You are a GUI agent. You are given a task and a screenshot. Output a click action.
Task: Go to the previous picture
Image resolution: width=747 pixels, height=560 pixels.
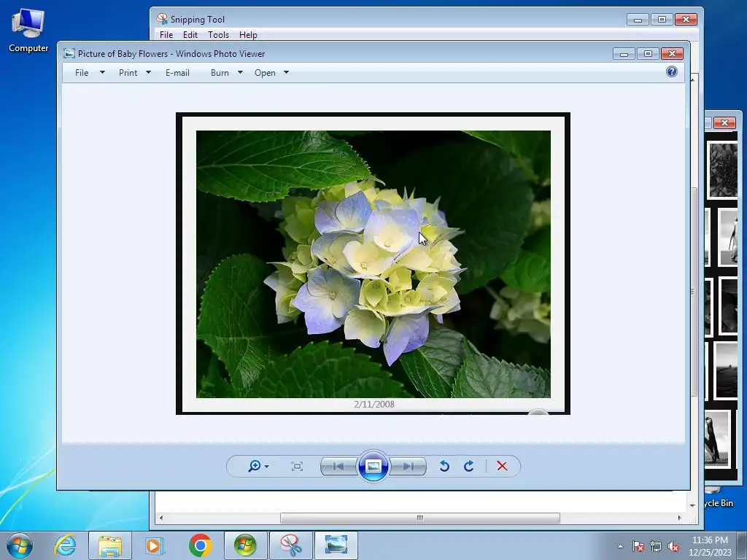coord(338,466)
